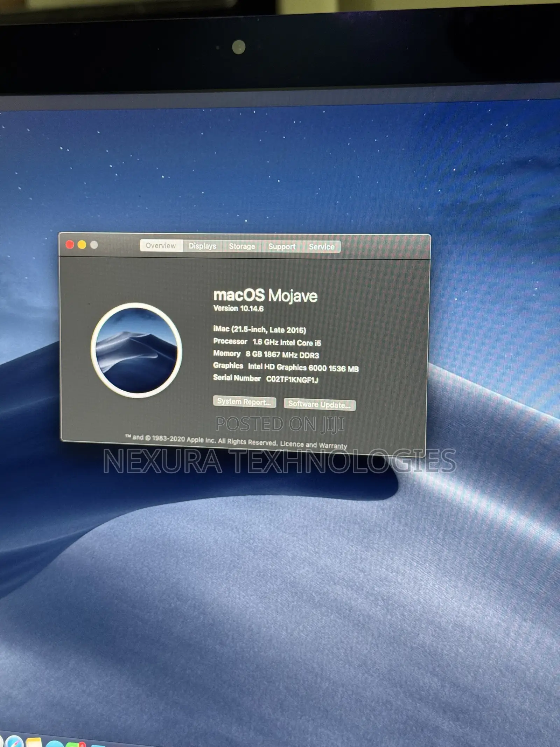This screenshot has width=560, height=747.
Task: Open Safari from the Dock
Action: (x=14, y=742)
